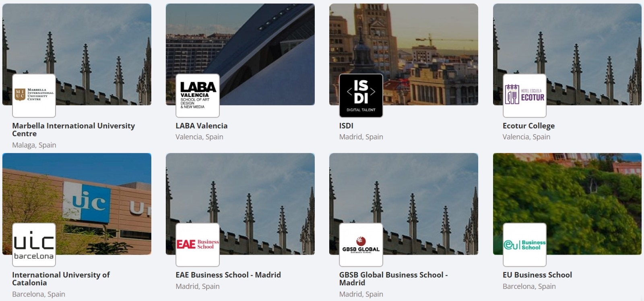The height and width of the screenshot is (301, 644).
Task: Click the LABA Valencia logo badge
Action: [198, 95]
